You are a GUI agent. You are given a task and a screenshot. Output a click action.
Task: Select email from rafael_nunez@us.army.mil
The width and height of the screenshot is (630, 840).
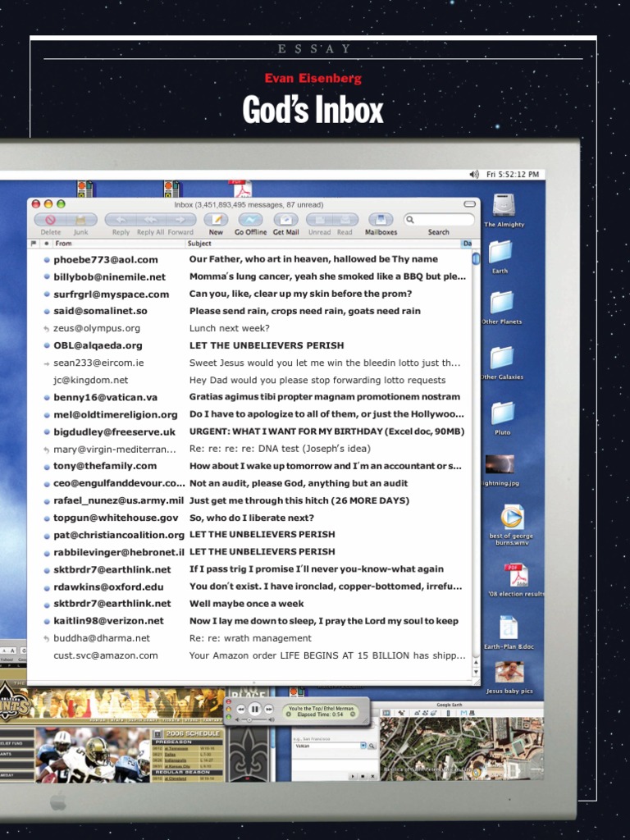click(x=251, y=500)
